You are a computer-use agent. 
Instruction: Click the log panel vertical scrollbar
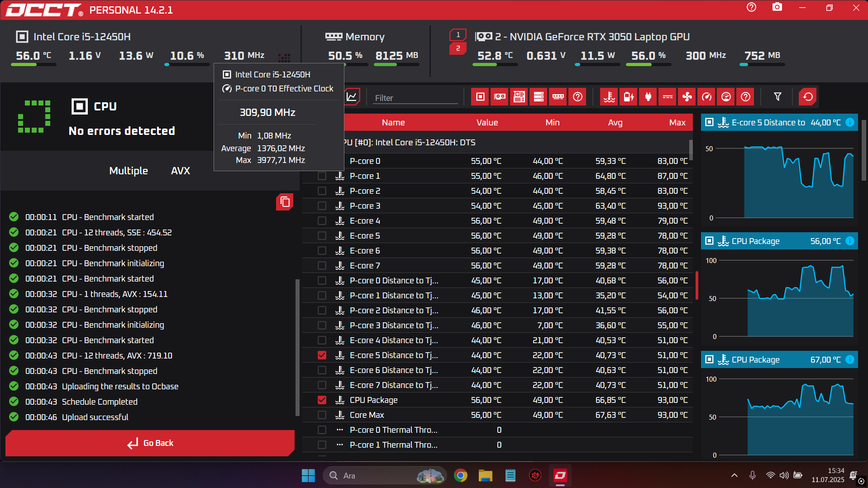(297, 348)
